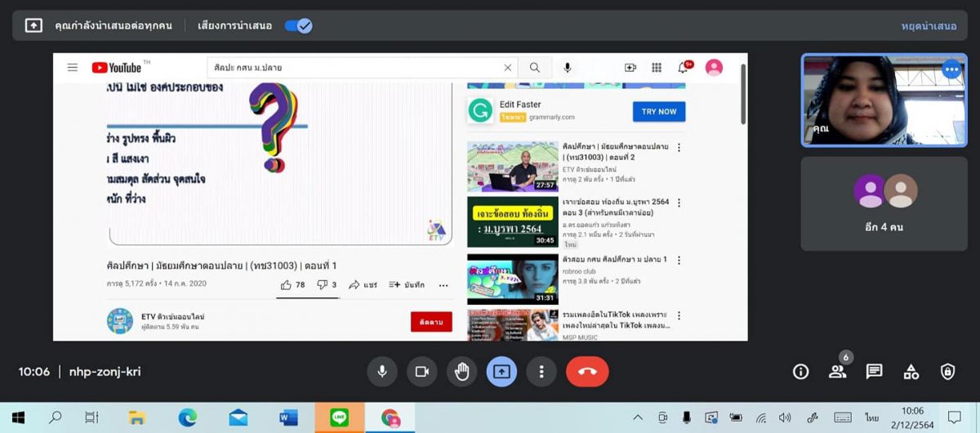Open the 27:57 recommended video thumbnail
Image resolution: width=980 pixels, height=433 pixels.
pyautogui.click(x=511, y=167)
